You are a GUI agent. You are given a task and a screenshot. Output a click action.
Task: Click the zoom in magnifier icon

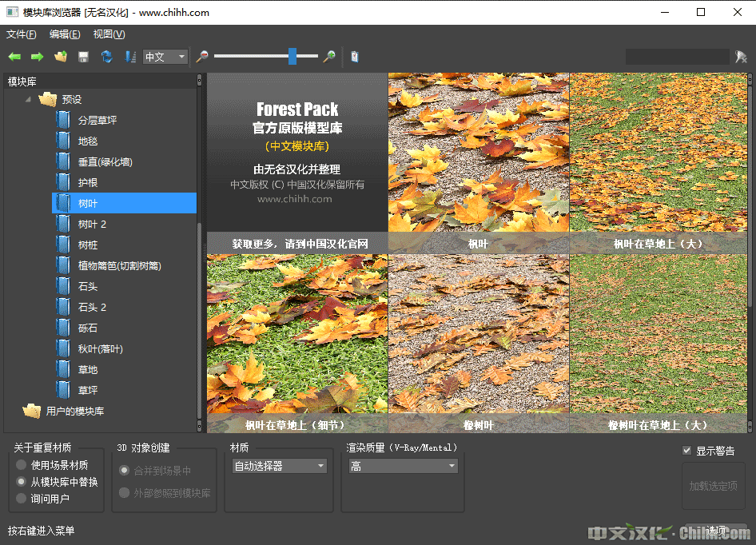pos(328,57)
